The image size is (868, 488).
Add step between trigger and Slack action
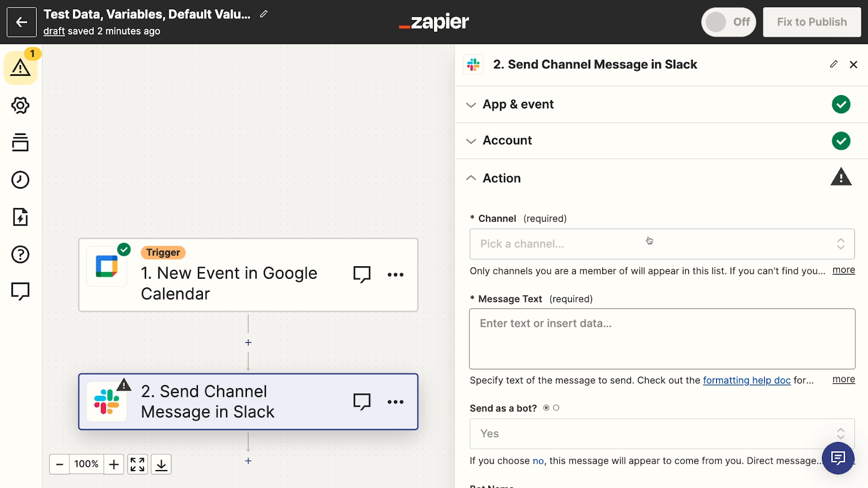click(x=248, y=343)
